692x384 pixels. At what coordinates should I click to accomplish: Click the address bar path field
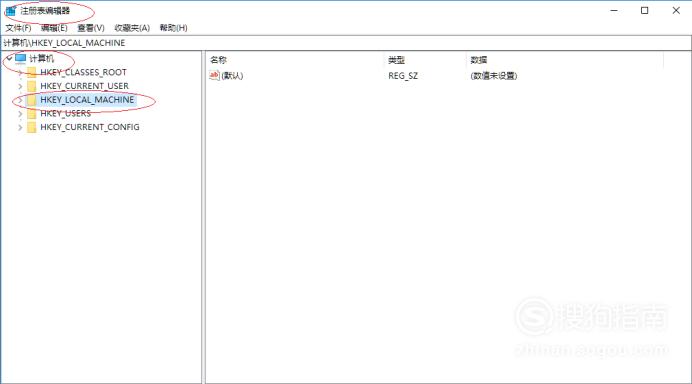point(346,43)
